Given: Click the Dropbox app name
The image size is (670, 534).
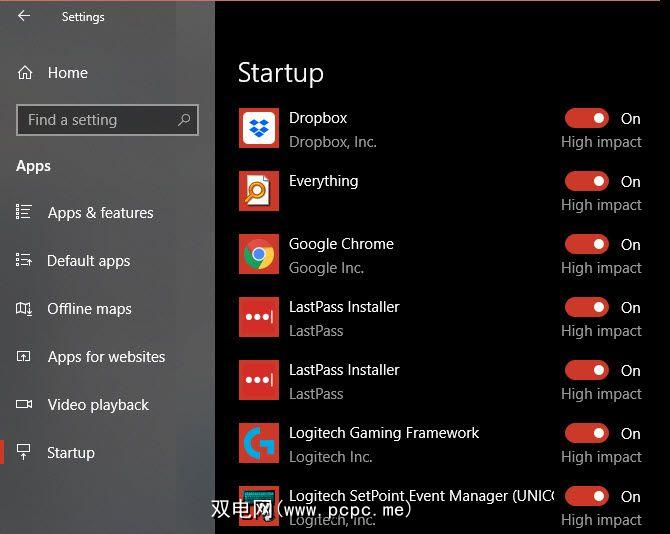Looking at the screenshot, I should point(318,118).
